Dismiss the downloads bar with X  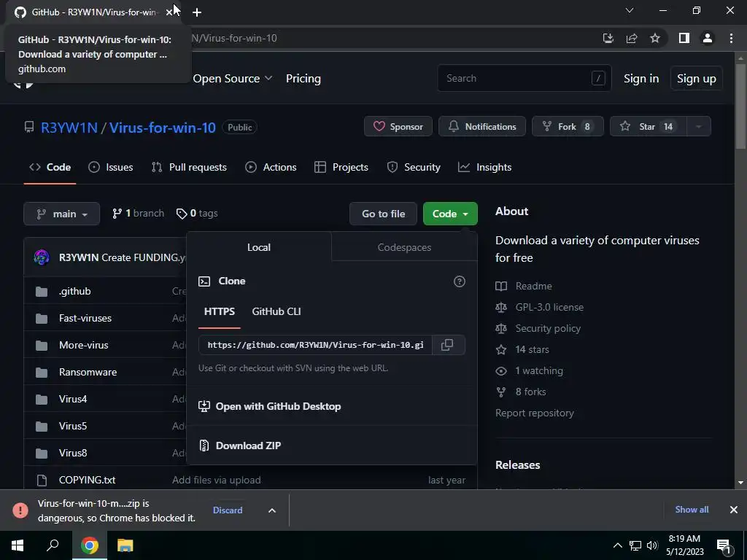[734, 510]
